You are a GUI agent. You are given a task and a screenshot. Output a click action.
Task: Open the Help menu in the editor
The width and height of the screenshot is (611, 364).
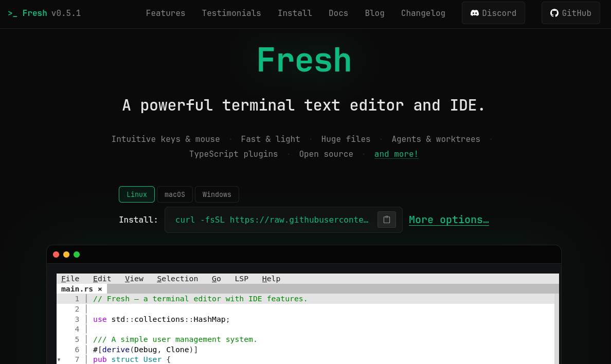pyautogui.click(x=271, y=279)
